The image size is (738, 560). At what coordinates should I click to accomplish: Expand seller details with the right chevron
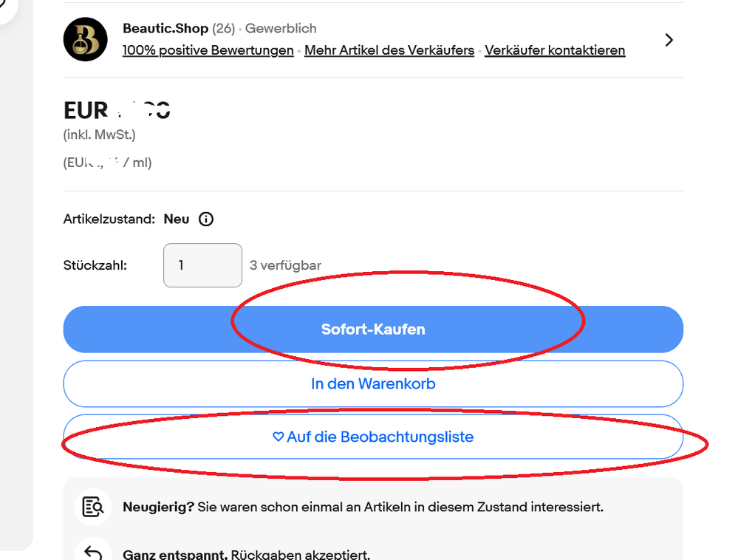pos(669,40)
